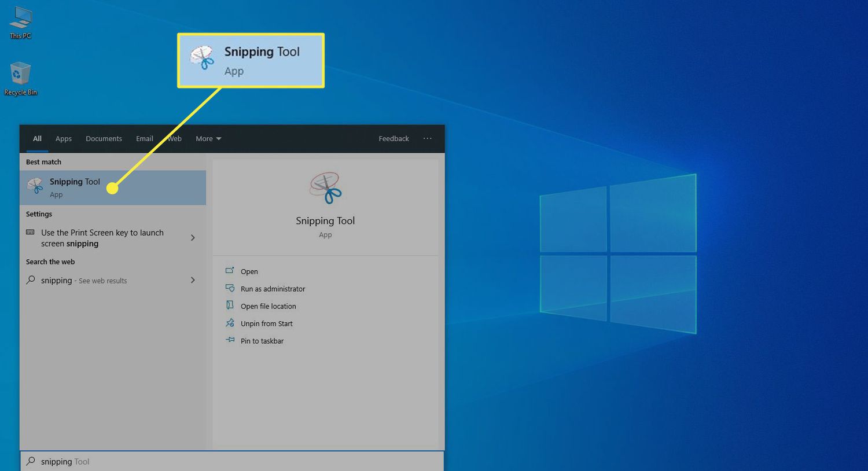
Task: Click the 'Best match' heading
Action: [x=43, y=162]
